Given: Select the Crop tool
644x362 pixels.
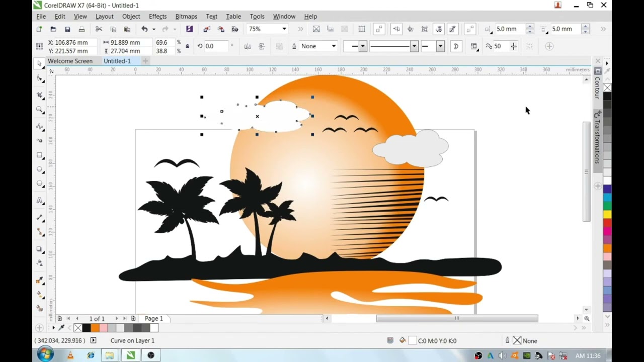Looking at the screenshot, I should (40, 95).
